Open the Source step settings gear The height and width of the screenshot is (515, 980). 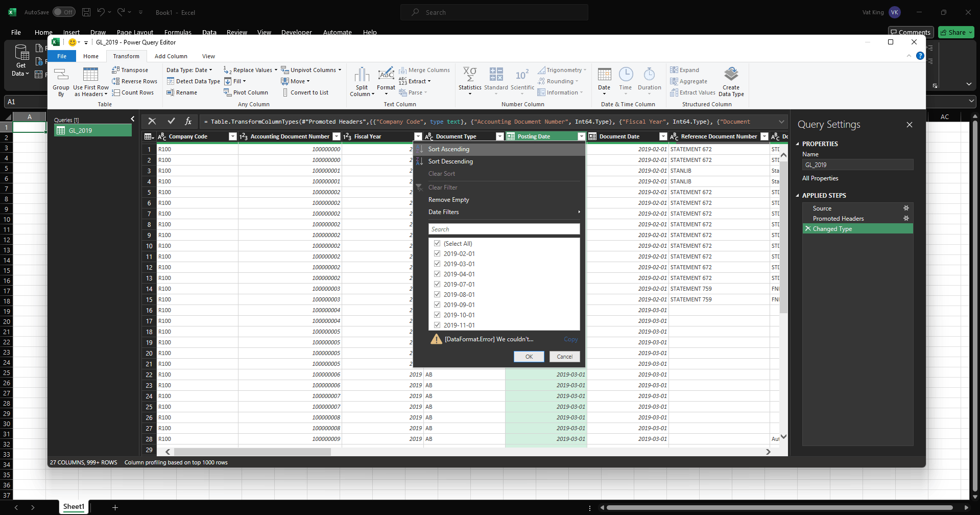coord(906,208)
